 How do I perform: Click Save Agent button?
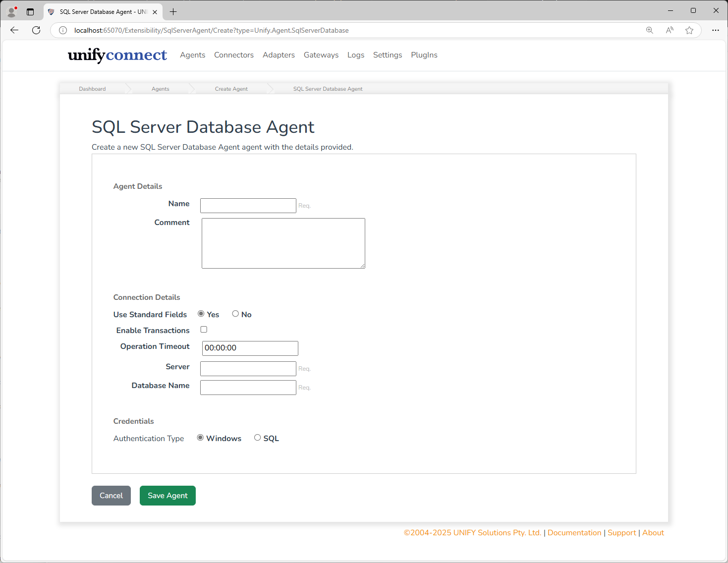(168, 496)
